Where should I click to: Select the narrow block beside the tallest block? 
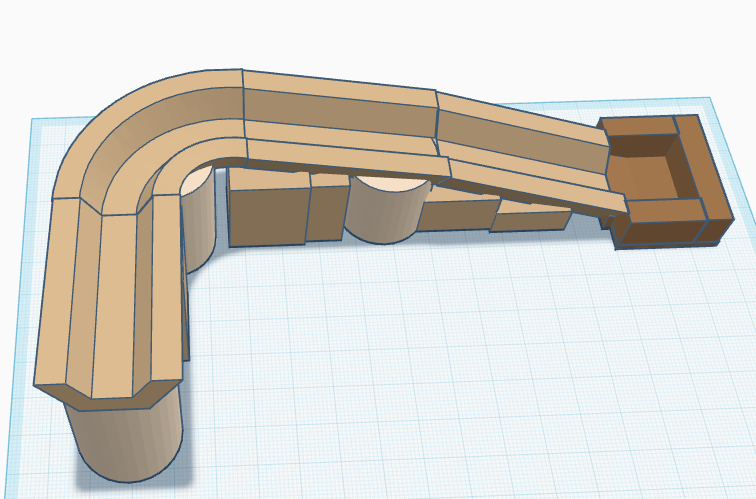click(x=327, y=207)
